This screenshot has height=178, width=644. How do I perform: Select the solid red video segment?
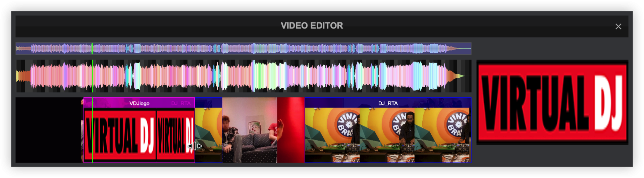[290, 130]
